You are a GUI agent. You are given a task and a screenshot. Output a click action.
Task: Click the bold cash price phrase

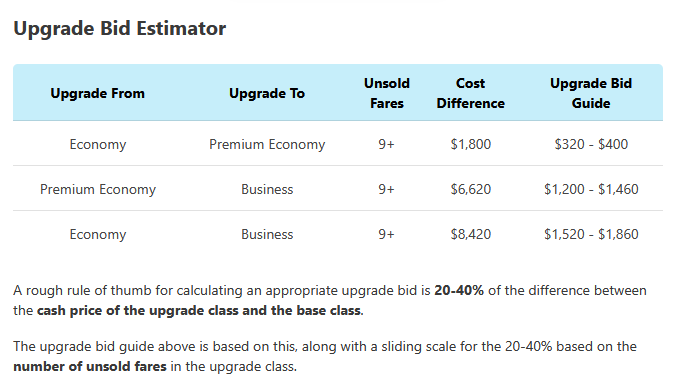point(199,310)
